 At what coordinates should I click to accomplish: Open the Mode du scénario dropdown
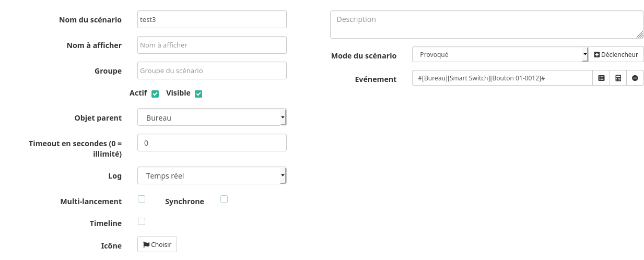500,54
